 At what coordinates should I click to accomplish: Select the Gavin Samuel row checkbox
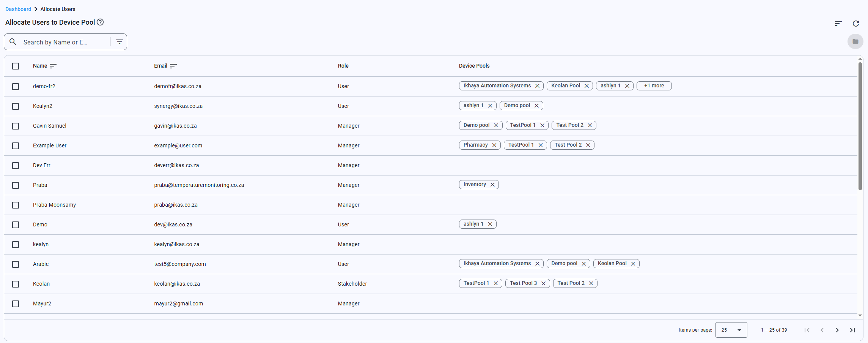[16, 126]
